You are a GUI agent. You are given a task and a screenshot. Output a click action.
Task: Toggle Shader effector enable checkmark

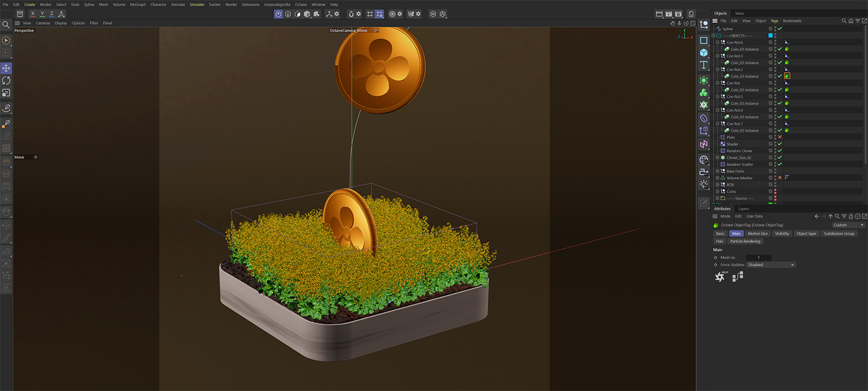(780, 144)
